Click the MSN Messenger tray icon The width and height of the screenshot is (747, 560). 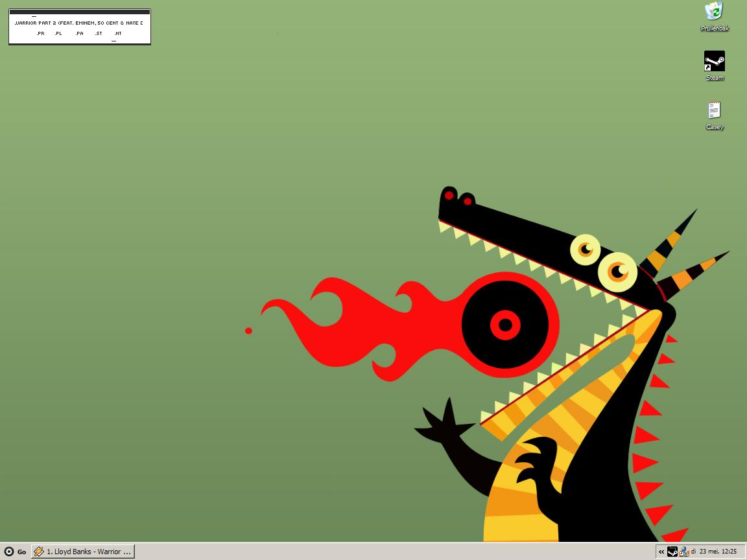[x=683, y=552]
